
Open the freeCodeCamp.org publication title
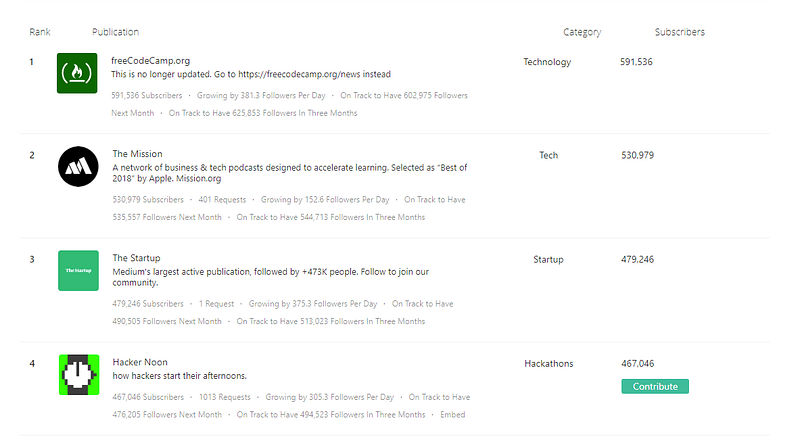pyautogui.click(x=151, y=61)
